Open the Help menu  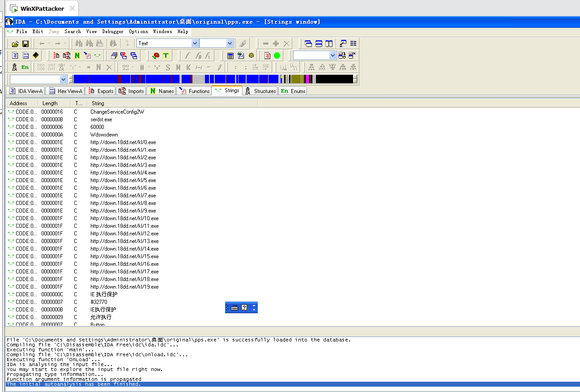pyautogui.click(x=183, y=32)
